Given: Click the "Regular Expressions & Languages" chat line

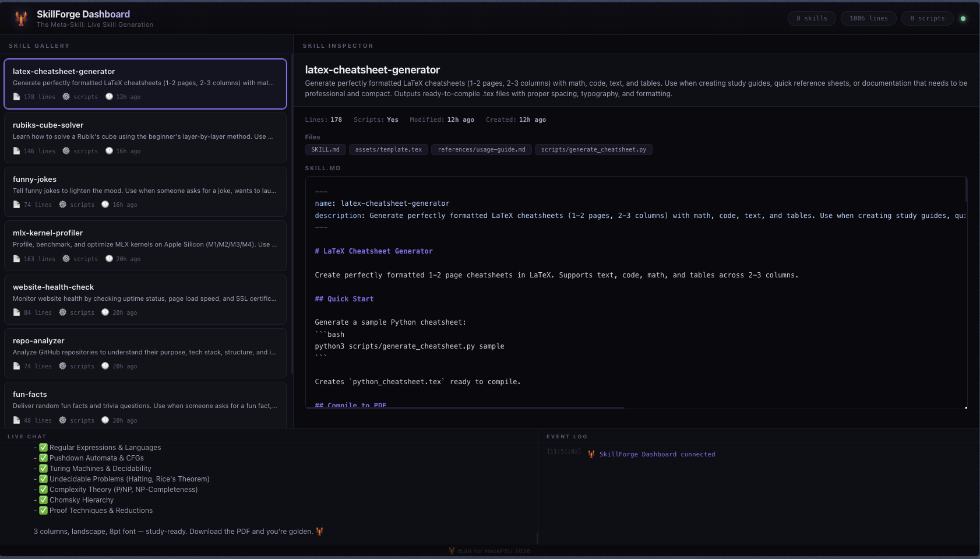Looking at the screenshot, I should point(105,448).
